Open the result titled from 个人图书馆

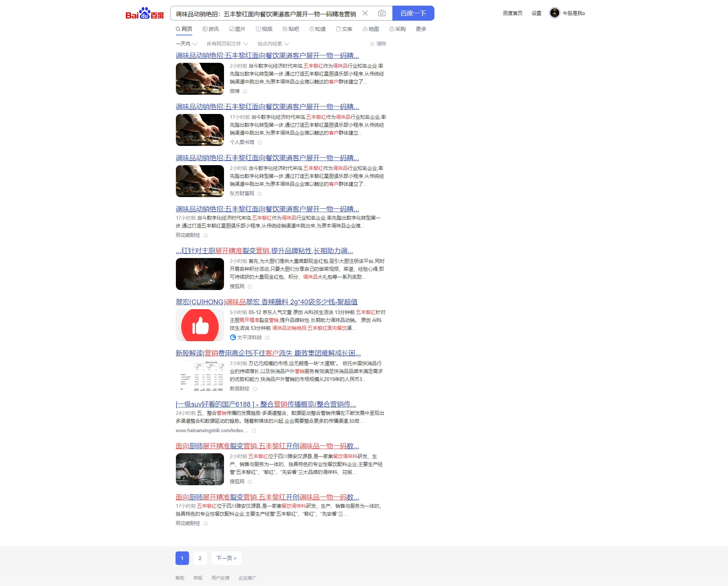pos(267,107)
